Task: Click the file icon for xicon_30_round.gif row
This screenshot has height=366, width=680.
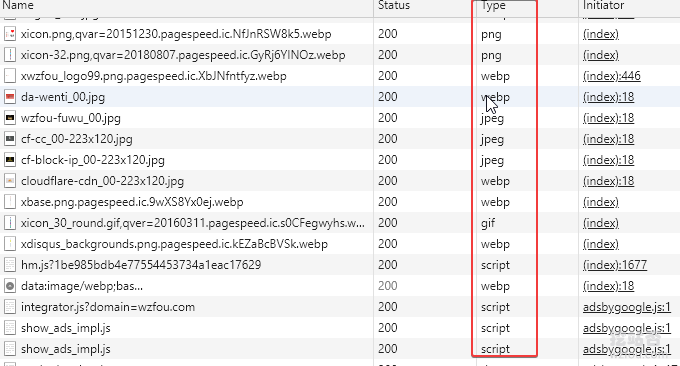Action: click(10, 223)
